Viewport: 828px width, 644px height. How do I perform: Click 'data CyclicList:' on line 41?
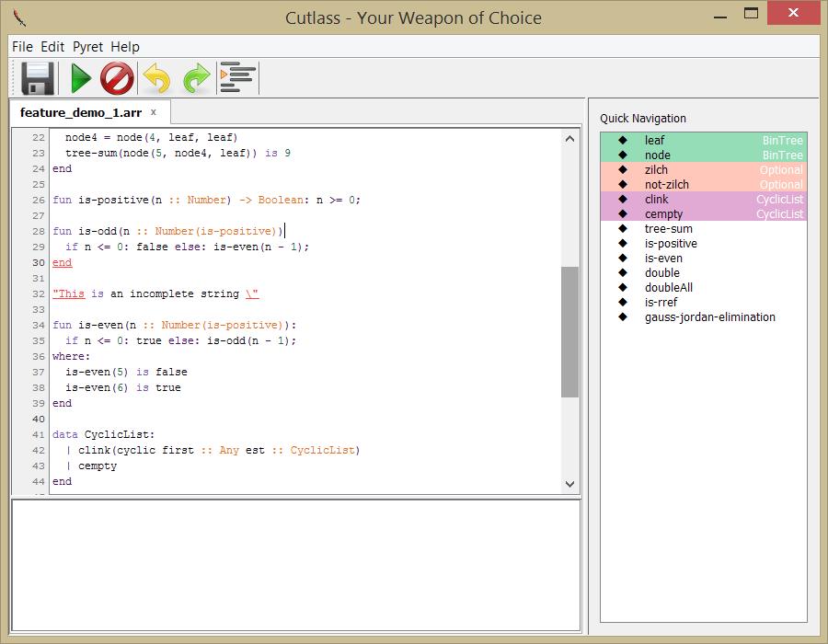[103, 434]
